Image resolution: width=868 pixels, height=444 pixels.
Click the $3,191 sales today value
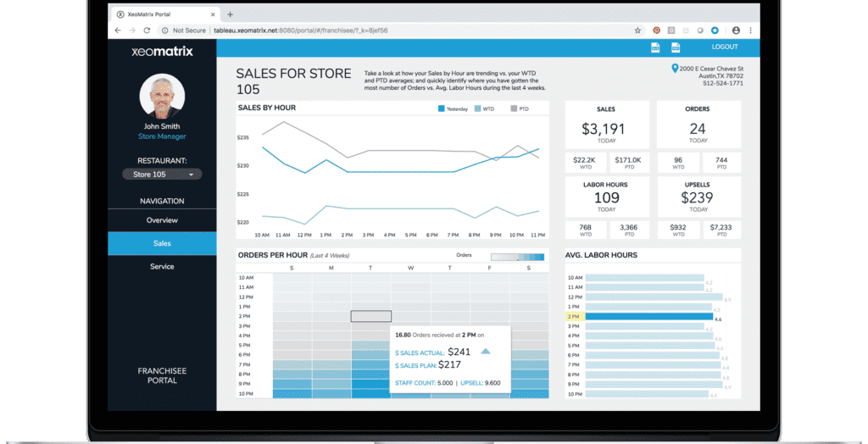click(604, 129)
